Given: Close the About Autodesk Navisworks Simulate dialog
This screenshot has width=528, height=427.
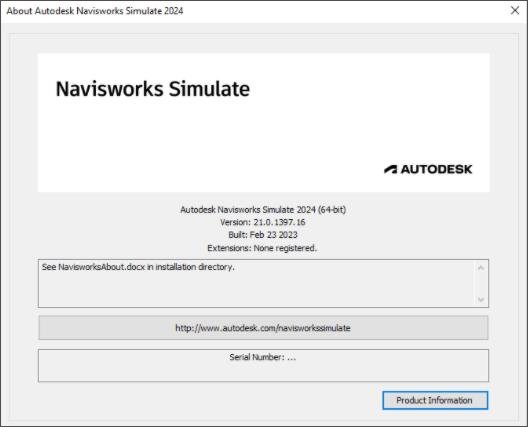Looking at the screenshot, I should coord(515,10).
